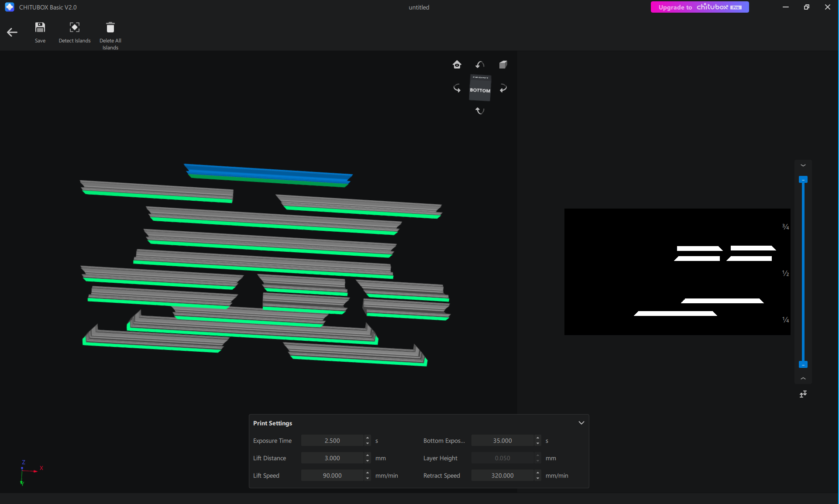This screenshot has height=504, width=839.
Task: Click the Save icon
Action: 40,28
